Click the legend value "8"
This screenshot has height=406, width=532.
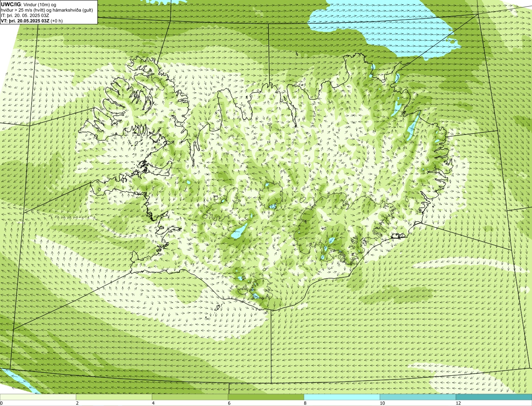[x=305, y=403]
